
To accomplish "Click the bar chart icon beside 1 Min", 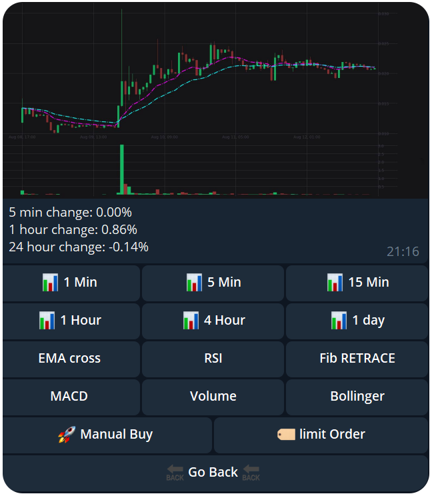I will (x=49, y=283).
